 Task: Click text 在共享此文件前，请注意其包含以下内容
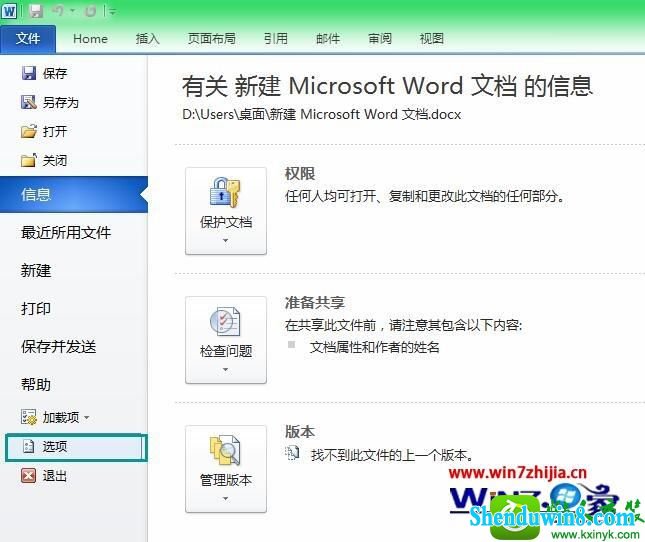[403, 325]
